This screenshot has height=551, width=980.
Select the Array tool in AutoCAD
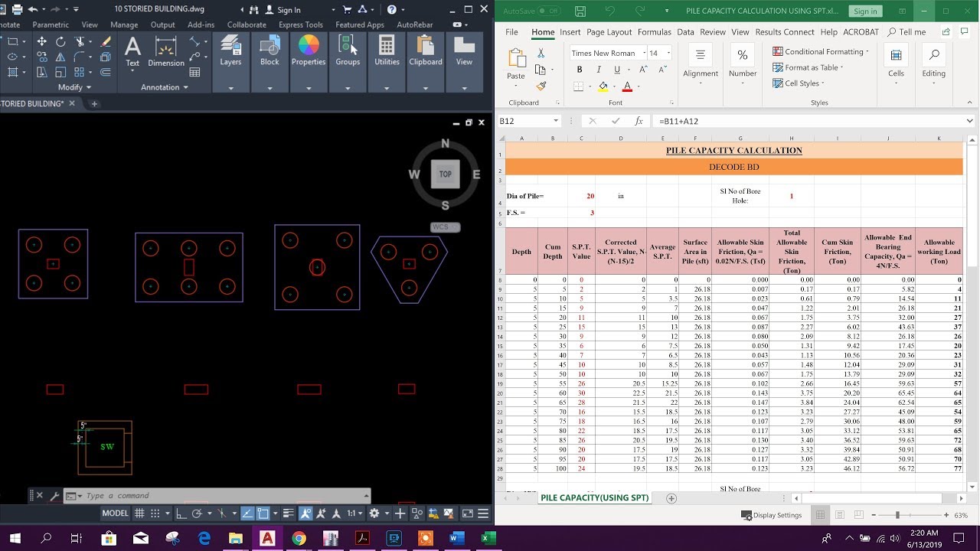point(80,72)
